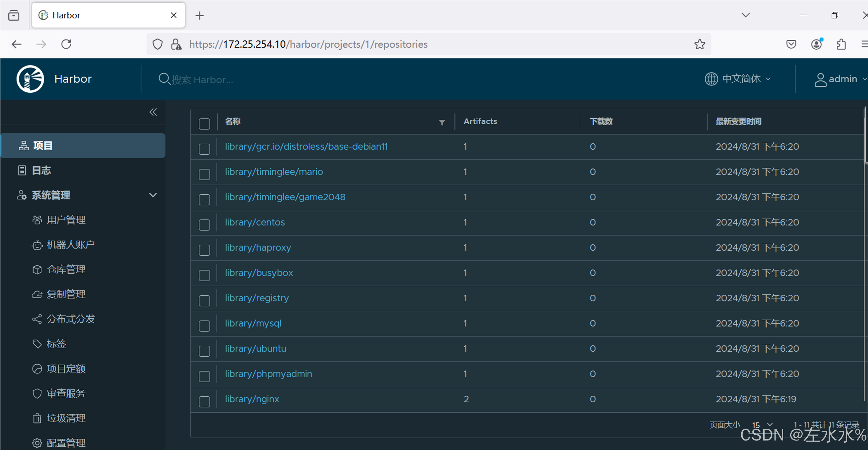868x450 pixels.
Task: Click the recent tabs icon at top-left
Action: click(14, 15)
